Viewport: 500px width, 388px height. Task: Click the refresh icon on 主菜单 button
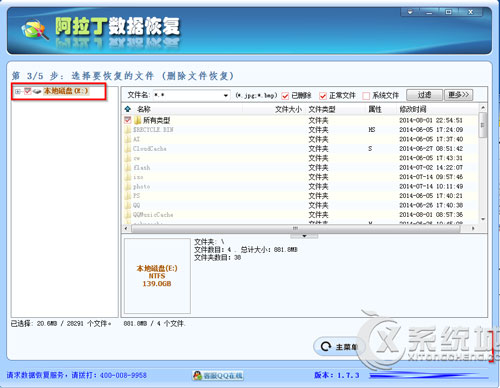point(326,347)
